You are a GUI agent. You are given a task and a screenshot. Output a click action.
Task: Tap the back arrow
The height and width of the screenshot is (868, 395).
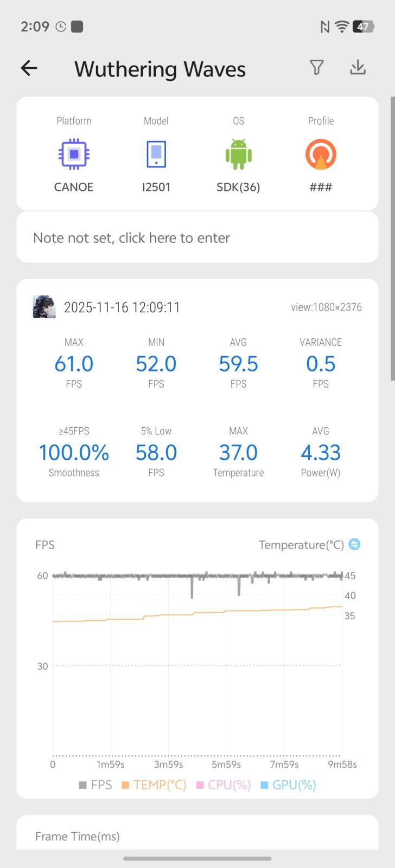[29, 68]
